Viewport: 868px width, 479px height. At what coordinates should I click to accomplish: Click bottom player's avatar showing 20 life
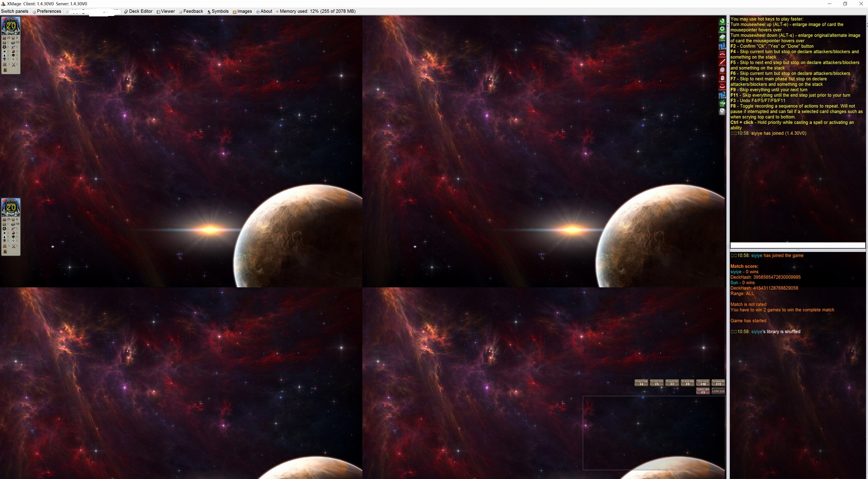[11, 208]
